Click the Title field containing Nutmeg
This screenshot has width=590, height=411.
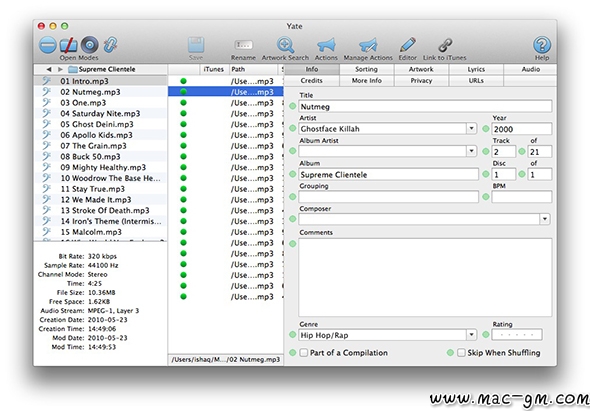[425, 107]
